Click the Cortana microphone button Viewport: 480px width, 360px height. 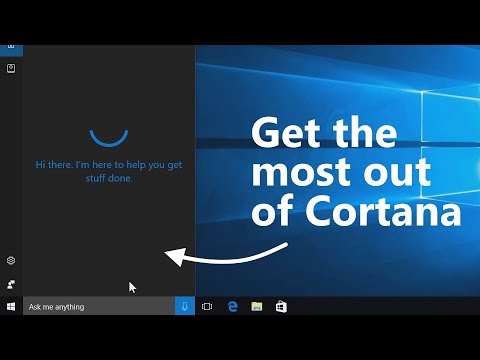pyautogui.click(x=185, y=306)
